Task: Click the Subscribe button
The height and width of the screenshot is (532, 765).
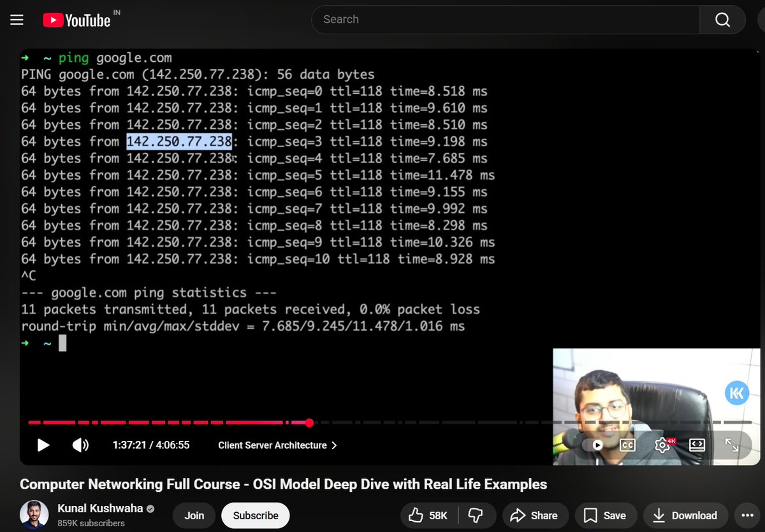Action: point(255,515)
